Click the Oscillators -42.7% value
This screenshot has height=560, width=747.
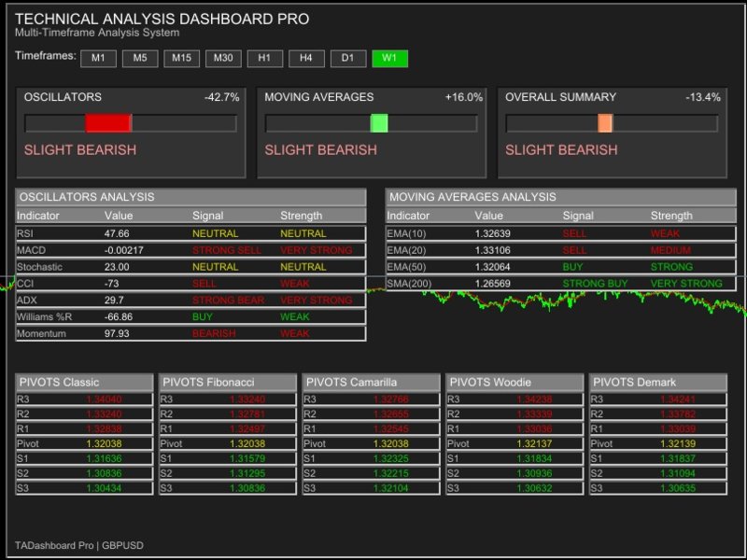click(222, 97)
